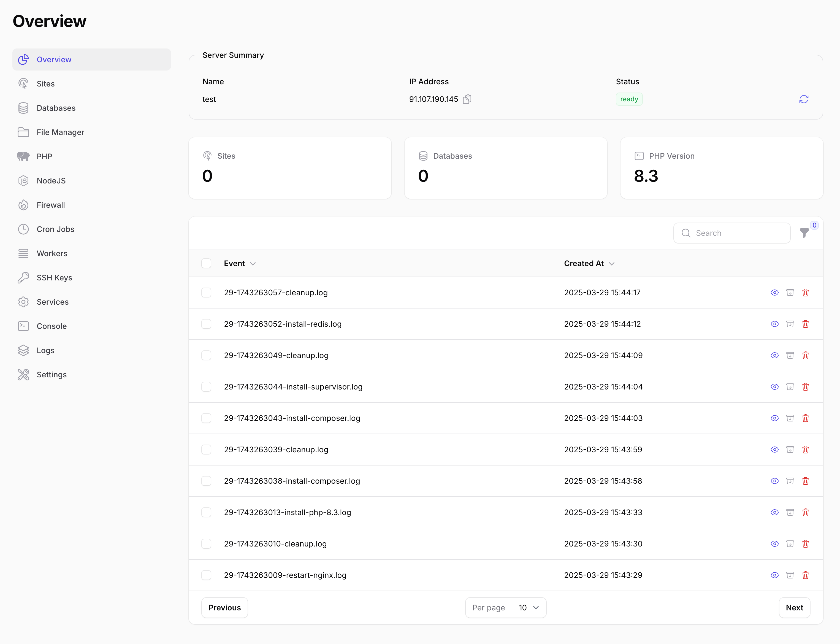Open Services in the sidebar
This screenshot has width=840, height=644.
(x=92, y=302)
